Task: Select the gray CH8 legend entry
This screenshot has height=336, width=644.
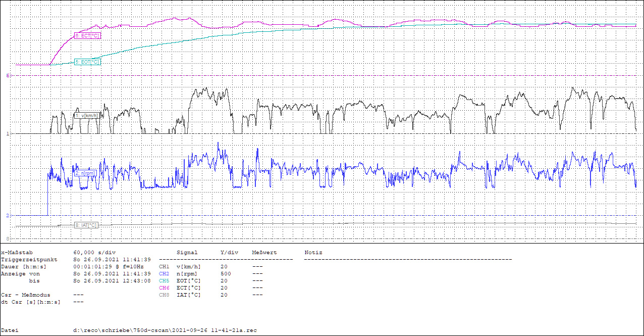Action: point(164,295)
